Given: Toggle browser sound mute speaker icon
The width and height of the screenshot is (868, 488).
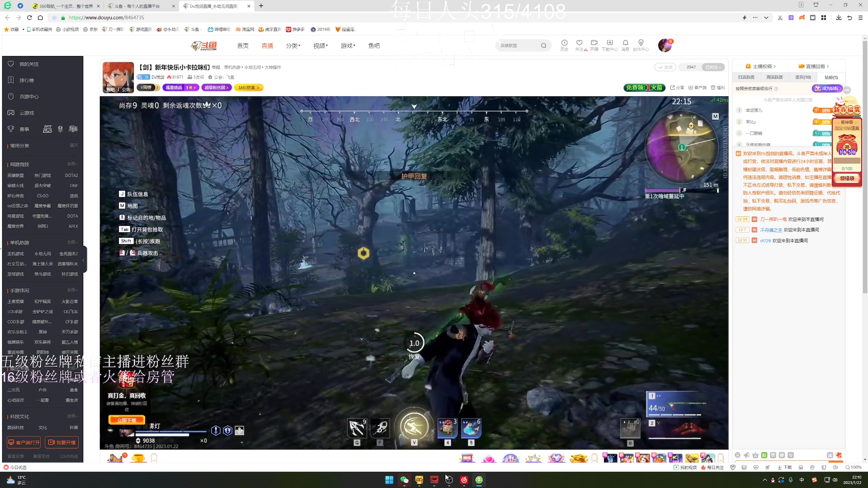Looking at the screenshot, I should 835,467.
